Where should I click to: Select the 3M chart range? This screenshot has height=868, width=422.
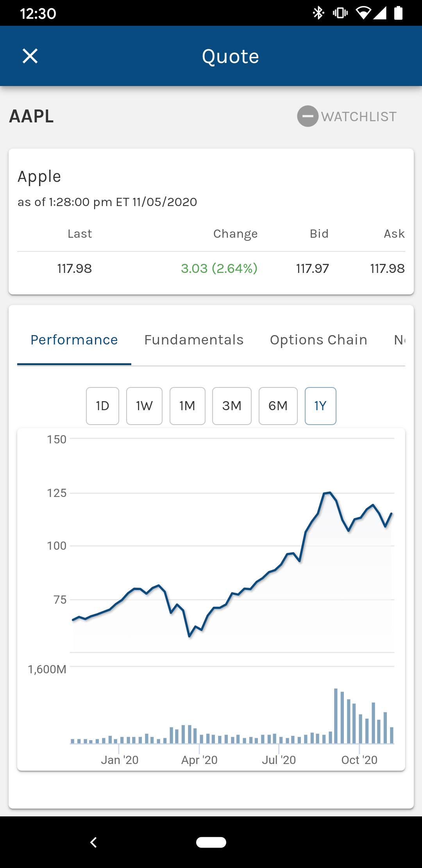232,406
